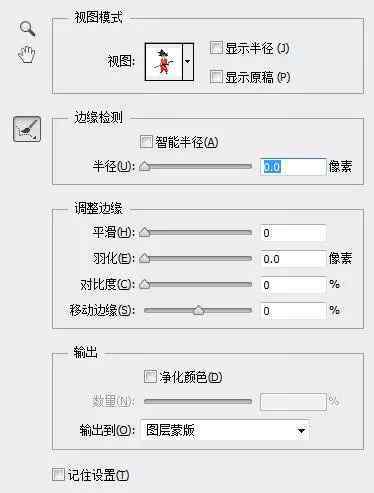Viewport: 374px width, 493px height.
Task: Click the 羽化 value input field
Action: tap(293, 259)
